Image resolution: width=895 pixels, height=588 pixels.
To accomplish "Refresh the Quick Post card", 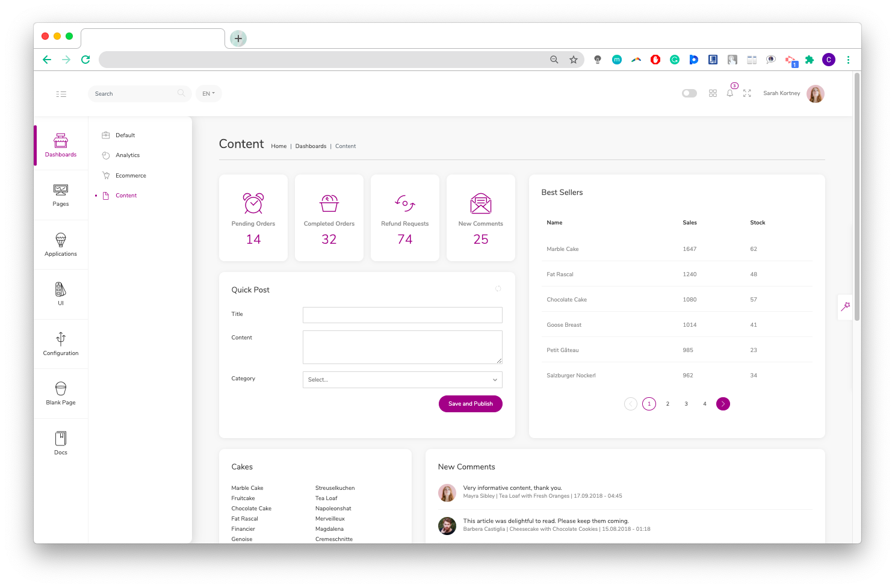I will tap(498, 289).
